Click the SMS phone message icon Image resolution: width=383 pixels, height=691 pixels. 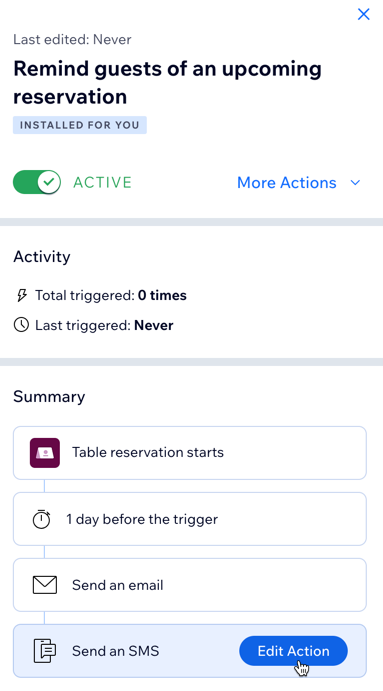tap(45, 651)
